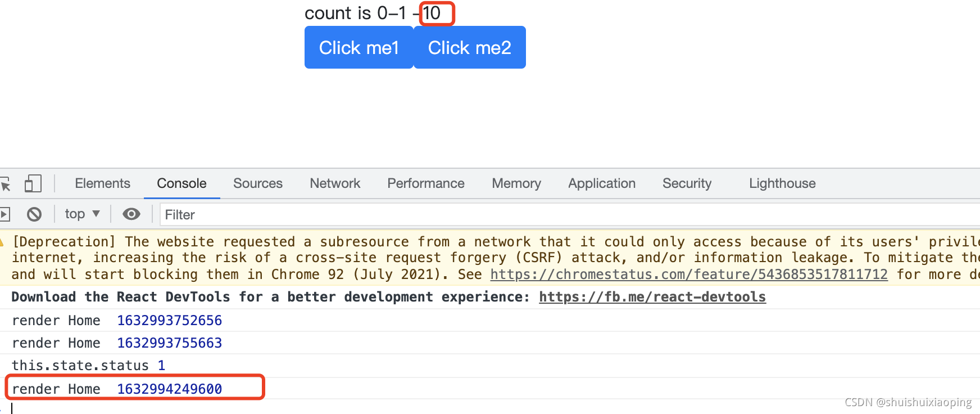The image size is (980, 414).
Task: Open the Memory tab
Action: (516, 183)
